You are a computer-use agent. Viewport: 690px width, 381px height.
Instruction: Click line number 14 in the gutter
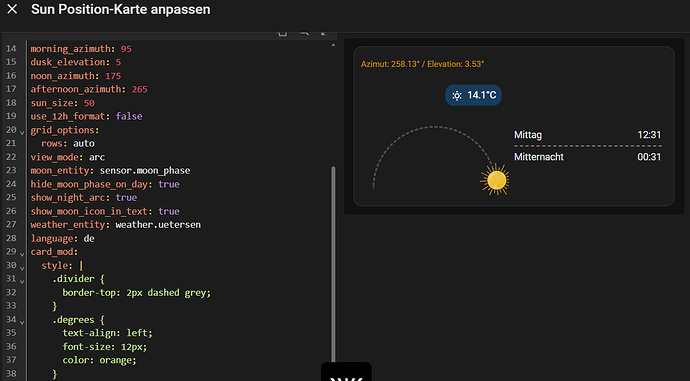click(11, 48)
